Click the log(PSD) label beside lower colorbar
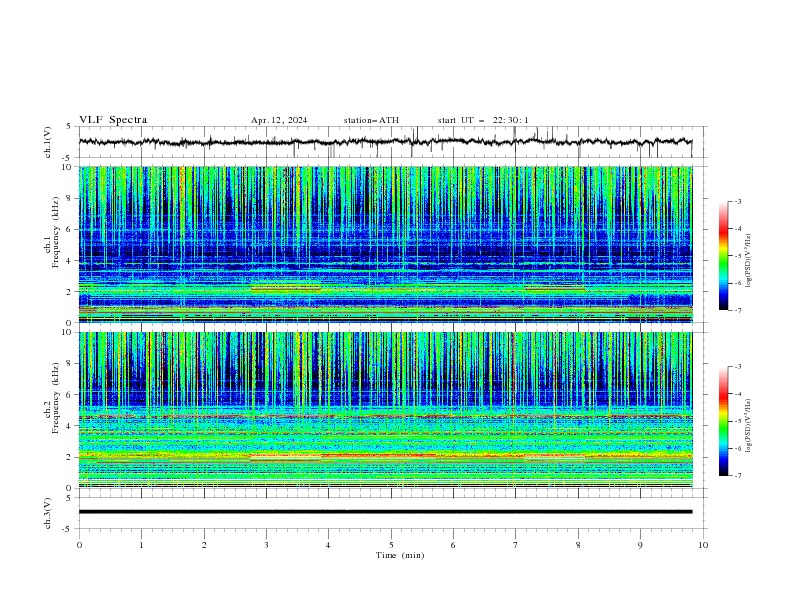Viewport: 792px width, 612px height. click(x=749, y=426)
